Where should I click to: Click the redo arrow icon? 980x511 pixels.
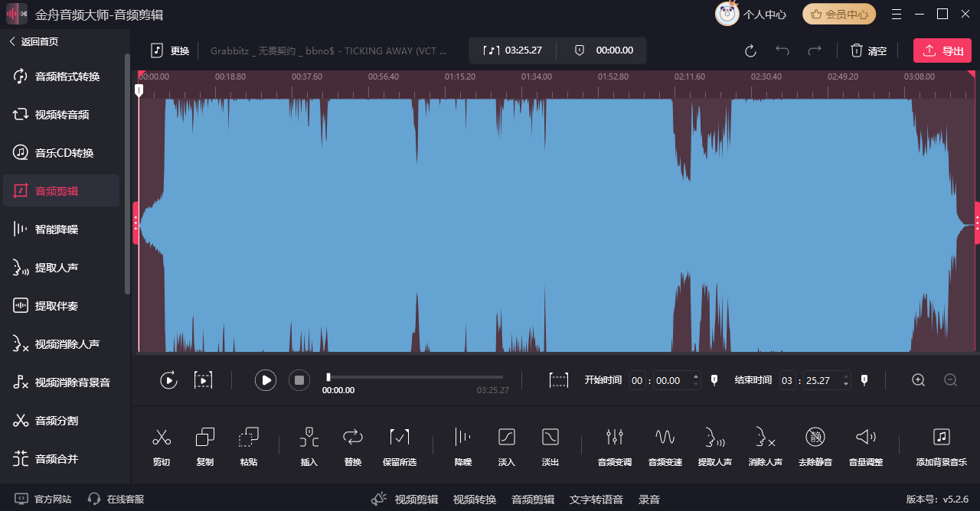[x=815, y=50]
